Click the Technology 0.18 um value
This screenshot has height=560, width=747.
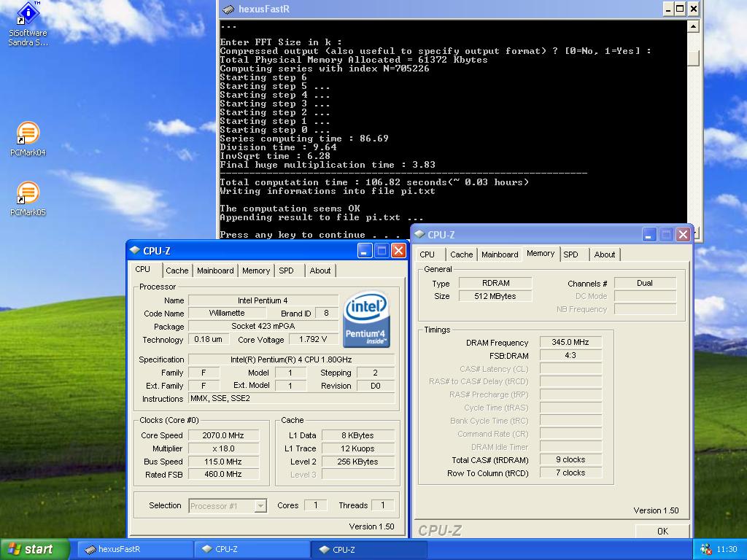tap(209, 339)
